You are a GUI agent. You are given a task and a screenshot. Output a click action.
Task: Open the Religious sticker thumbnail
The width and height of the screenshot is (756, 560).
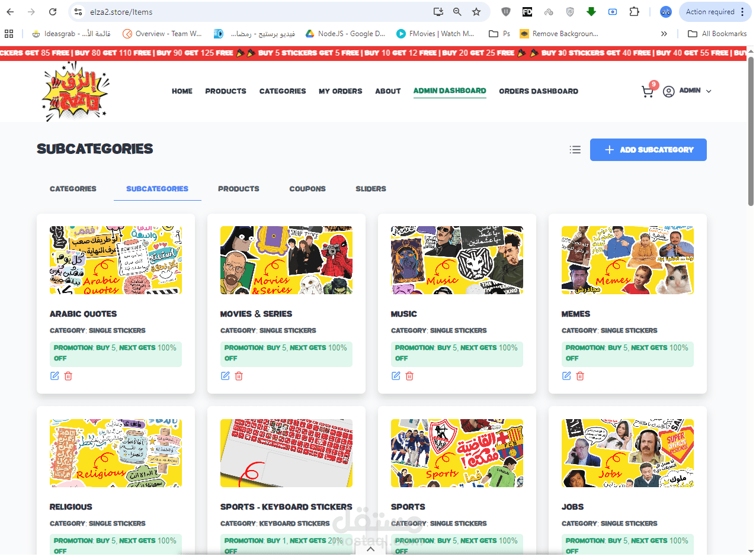pos(116,453)
